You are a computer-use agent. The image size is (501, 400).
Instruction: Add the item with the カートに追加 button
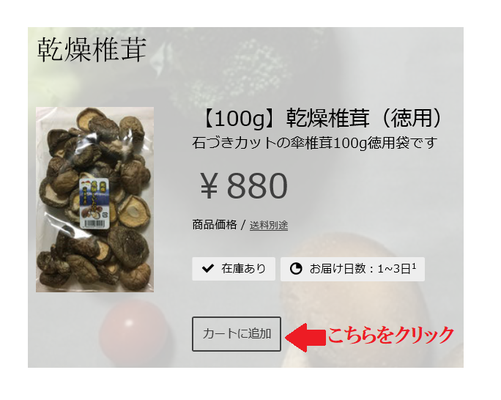click(236, 334)
